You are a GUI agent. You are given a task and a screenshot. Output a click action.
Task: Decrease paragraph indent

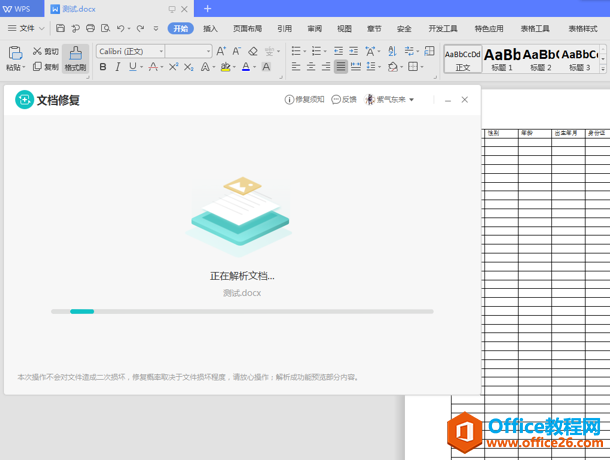click(338, 51)
